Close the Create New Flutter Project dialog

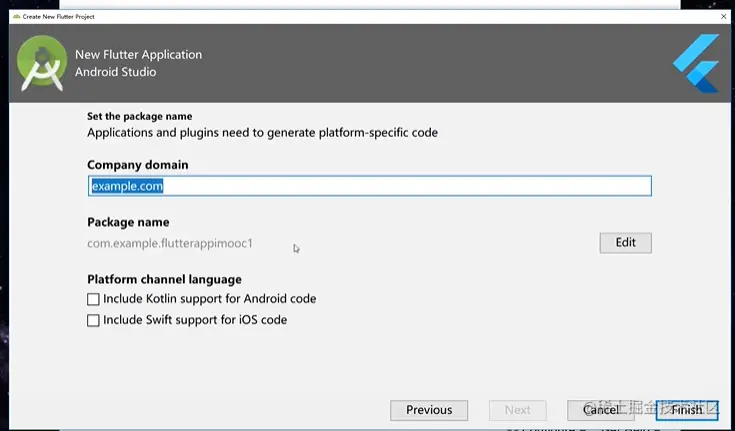(x=723, y=16)
